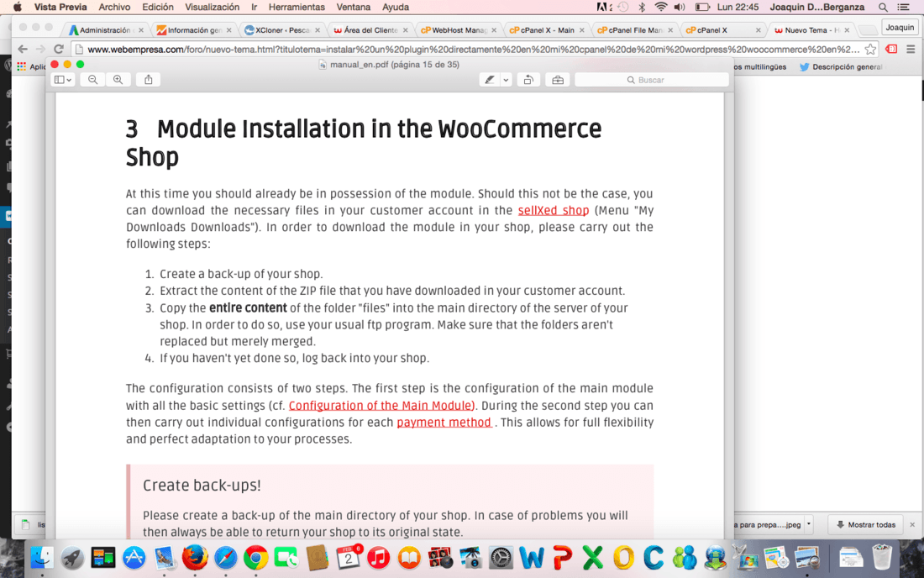This screenshot has height=578, width=924.
Task: Open Photo Booth from the Dock
Action: tap(439, 557)
